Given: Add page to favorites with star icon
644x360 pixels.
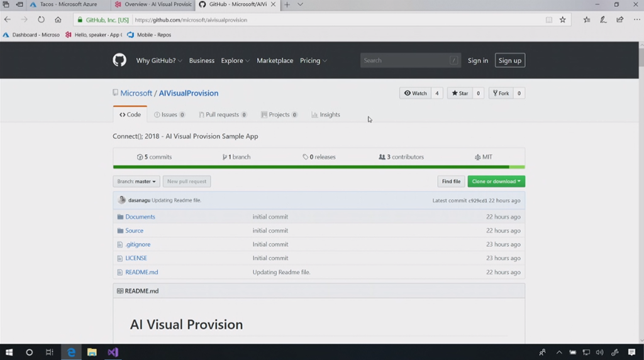Looking at the screenshot, I should (563, 20).
